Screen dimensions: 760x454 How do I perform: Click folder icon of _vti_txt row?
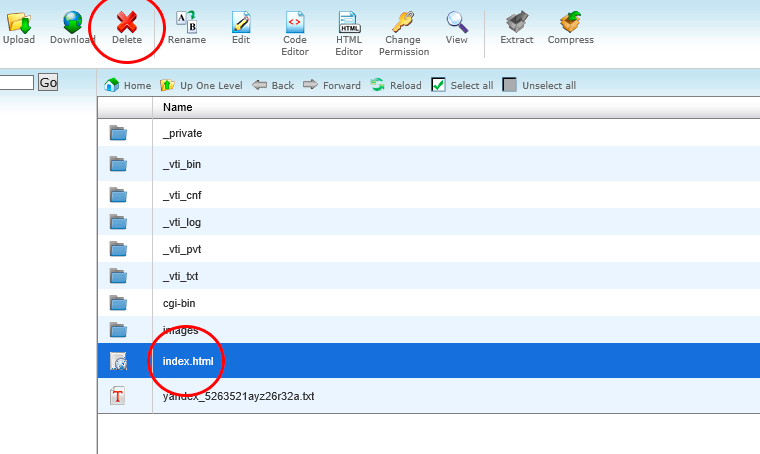[118, 276]
